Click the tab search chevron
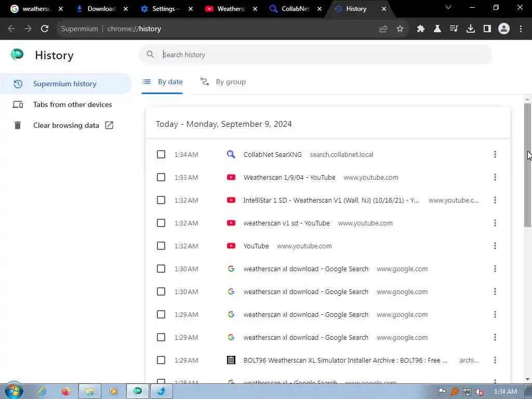 click(x=448, y=7)
